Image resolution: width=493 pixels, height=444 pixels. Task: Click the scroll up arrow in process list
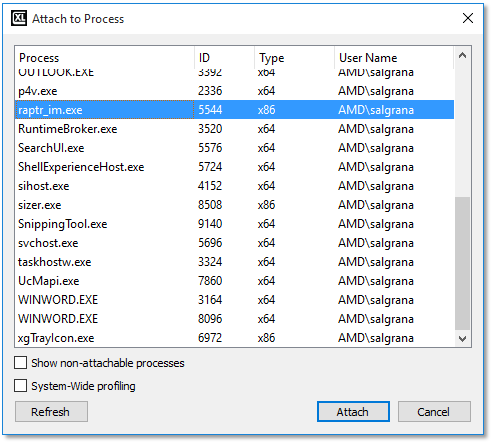pyautogui.click(x=462, y=56)
